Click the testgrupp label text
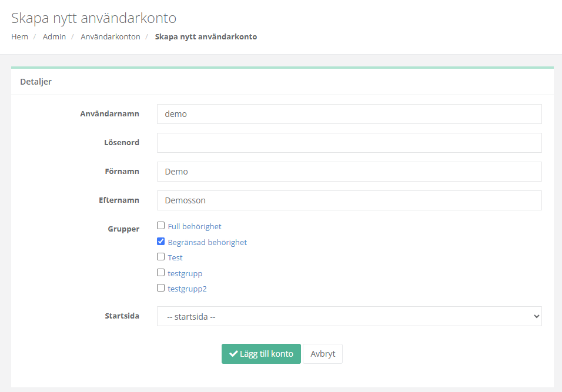The height and width of the screenshot is (392, 562). pos(185,273)
